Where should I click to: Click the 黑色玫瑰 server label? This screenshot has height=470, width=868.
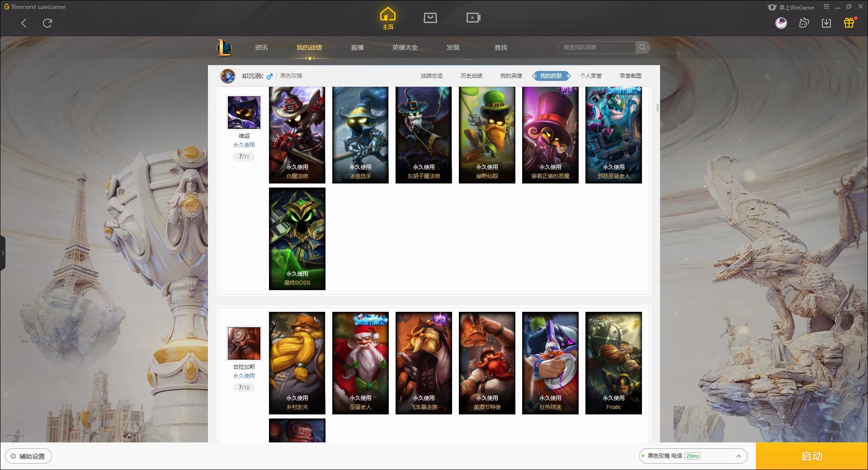[291, 76]
